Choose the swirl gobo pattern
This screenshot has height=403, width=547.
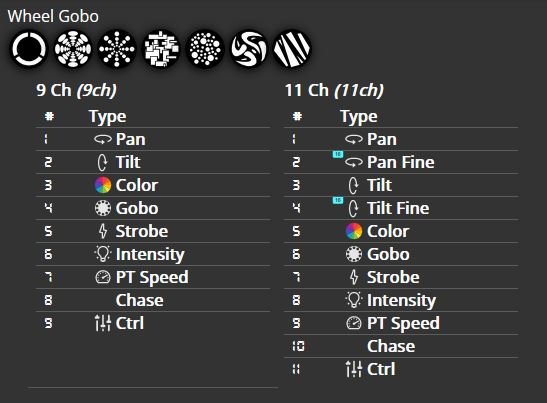(x=249, y=49)
